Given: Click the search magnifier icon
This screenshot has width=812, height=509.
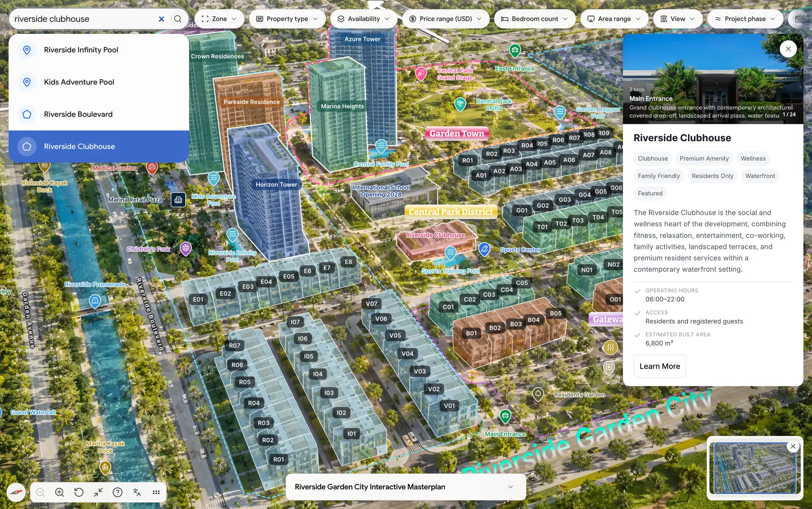Looking at the screenshot, I should coord(178,19).
